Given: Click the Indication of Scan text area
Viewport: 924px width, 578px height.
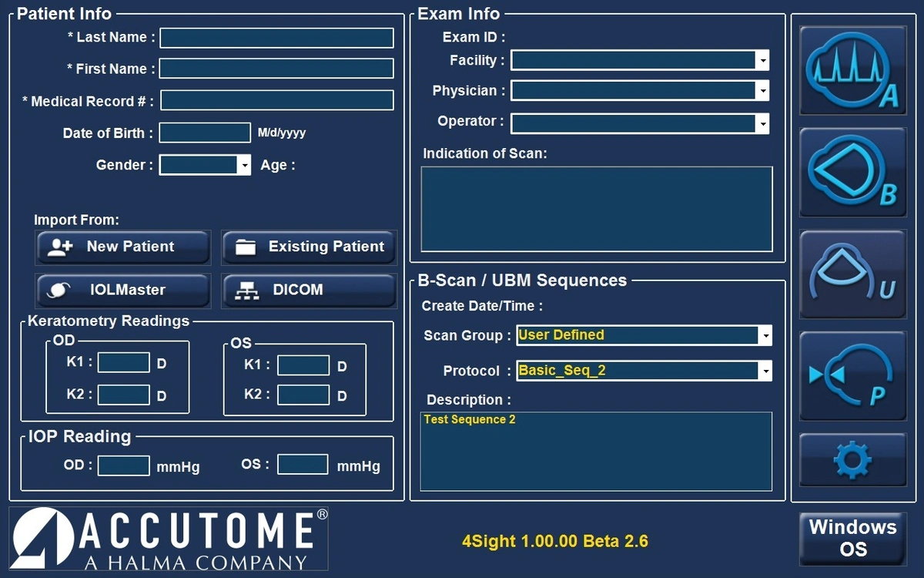Looking at the screenshot, I should coord(596,209).
